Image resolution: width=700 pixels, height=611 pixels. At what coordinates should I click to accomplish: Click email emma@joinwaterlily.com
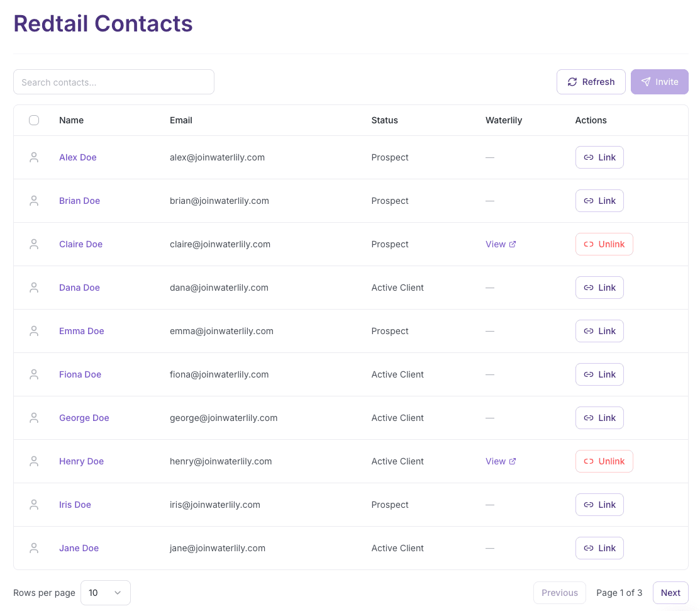point(221,331)
